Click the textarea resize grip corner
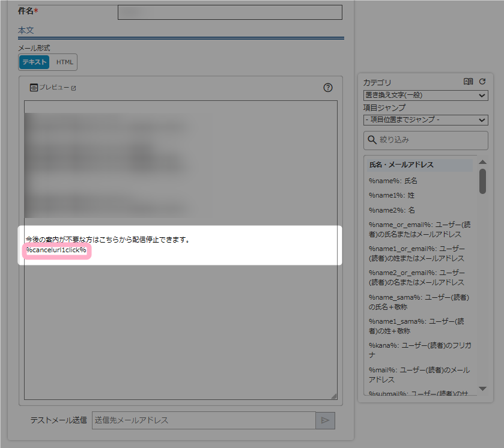Screen dimensions: 504x448 [334, 396]
